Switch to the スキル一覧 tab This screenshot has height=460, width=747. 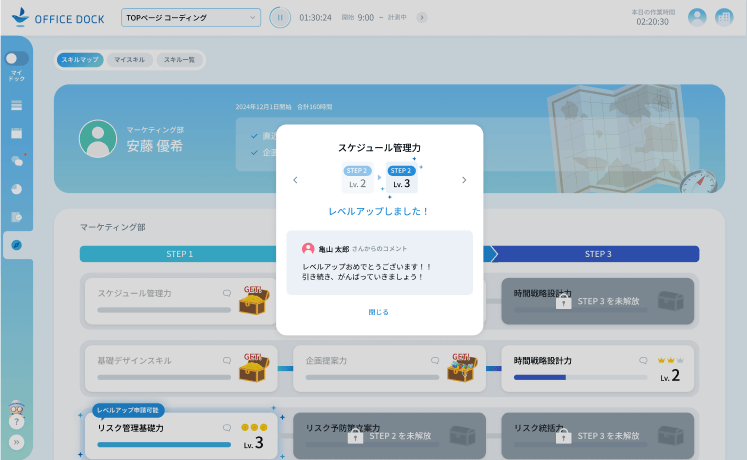[x=180, y=60]
